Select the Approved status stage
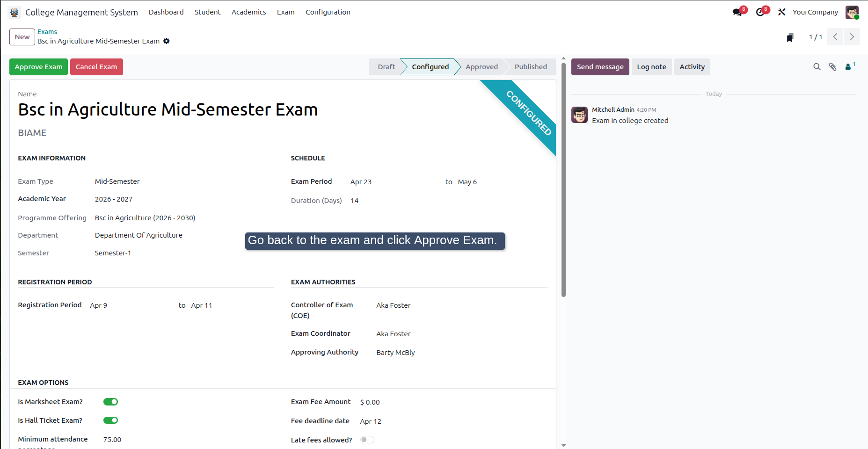 (481, 67)
